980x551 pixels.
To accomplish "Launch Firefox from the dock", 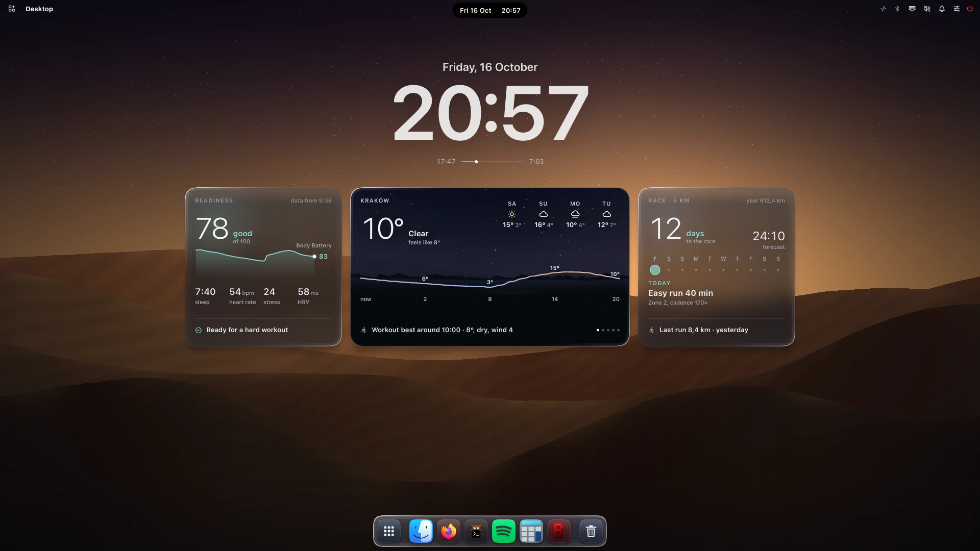I will tap(449, 532).
